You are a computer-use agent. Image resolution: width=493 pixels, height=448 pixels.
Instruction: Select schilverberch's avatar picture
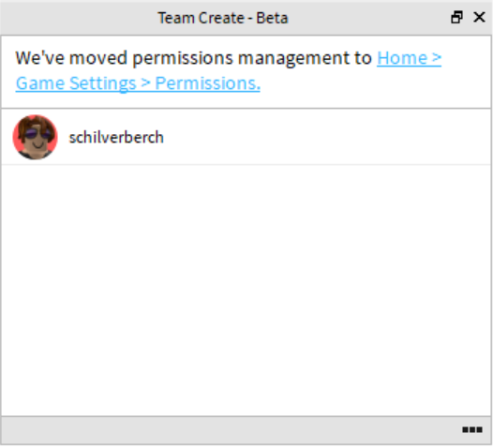(36, 137)
